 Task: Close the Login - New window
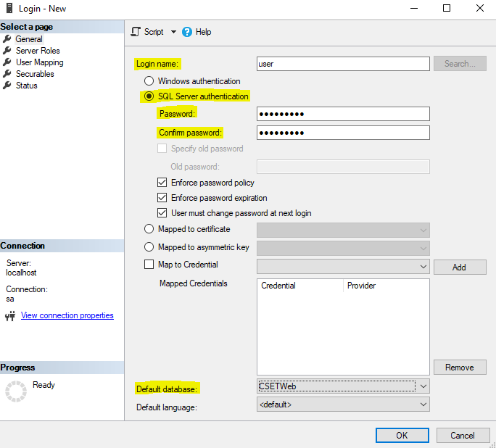coord(480,8)
